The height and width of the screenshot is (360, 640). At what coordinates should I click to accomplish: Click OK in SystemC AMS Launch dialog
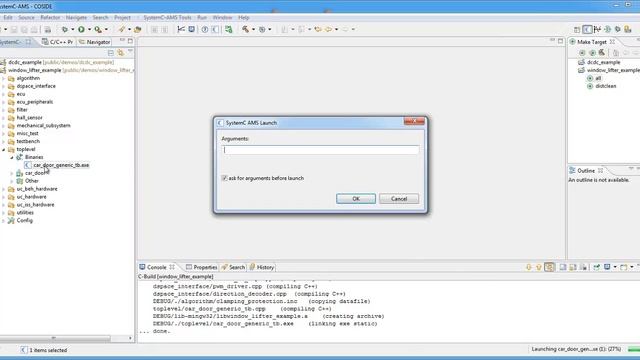356,199
